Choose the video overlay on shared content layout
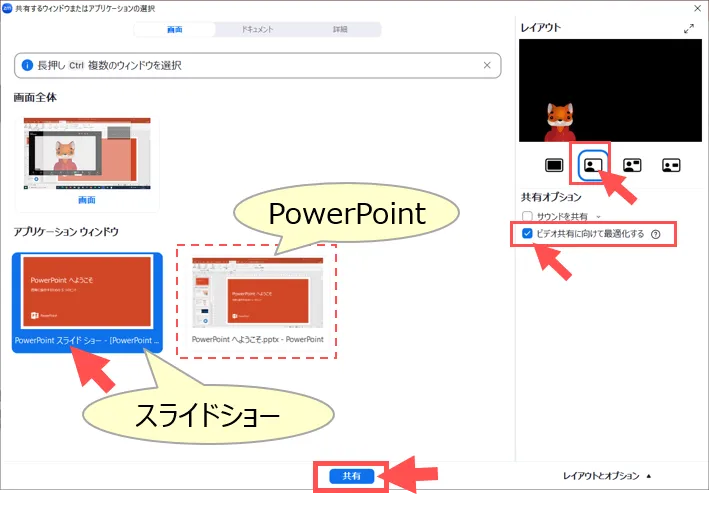Viewport: 709px width, 516px height. (593, 166)
